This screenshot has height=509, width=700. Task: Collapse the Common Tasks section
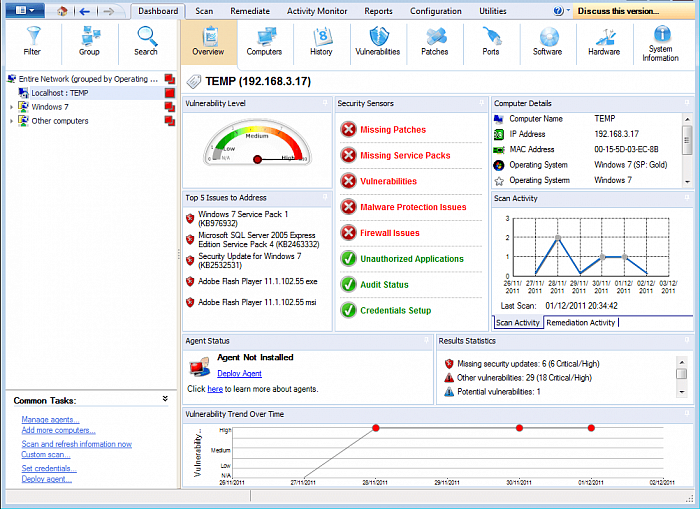(x=165, y=399)
